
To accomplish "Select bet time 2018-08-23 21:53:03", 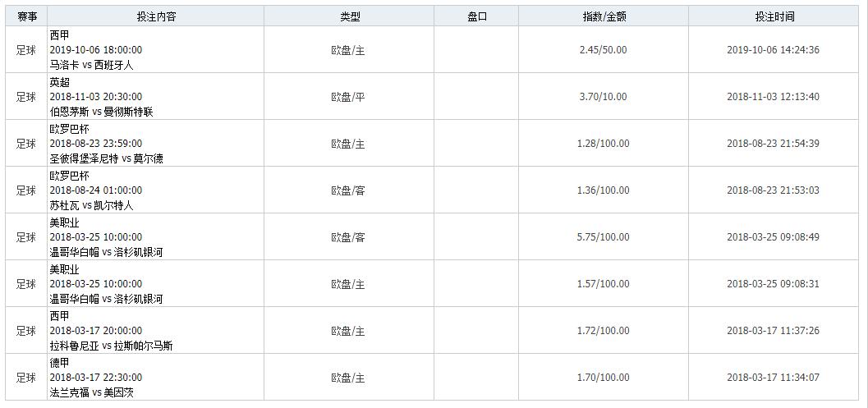I will [x=773, y=190].
